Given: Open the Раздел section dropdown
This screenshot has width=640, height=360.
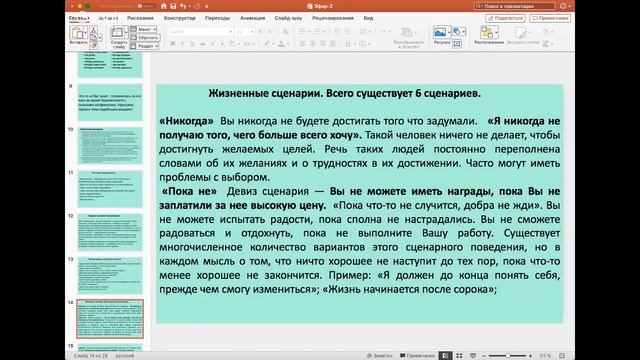Looking at the screenshot, I should [144, 46].
